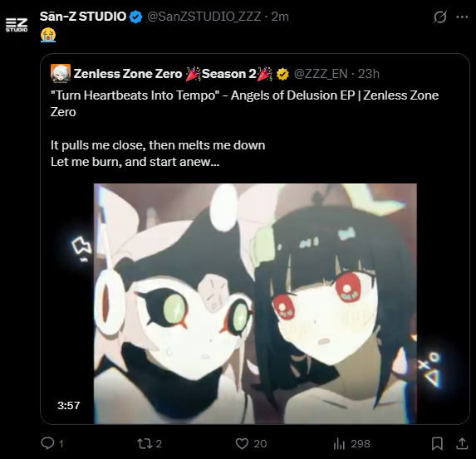Bookmark this post
The width and height of the screenshot is (476, 459).
click(437, 444)
